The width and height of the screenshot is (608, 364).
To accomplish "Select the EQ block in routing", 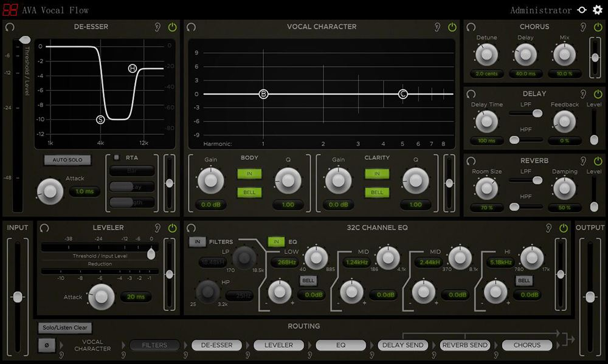I will (x=341, y=345).
